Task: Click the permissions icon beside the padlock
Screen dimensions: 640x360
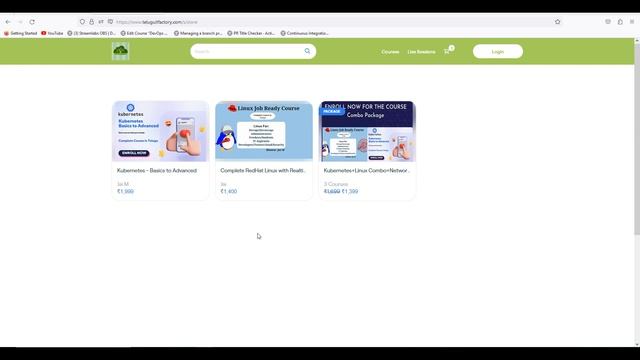Action: (101, 22)
